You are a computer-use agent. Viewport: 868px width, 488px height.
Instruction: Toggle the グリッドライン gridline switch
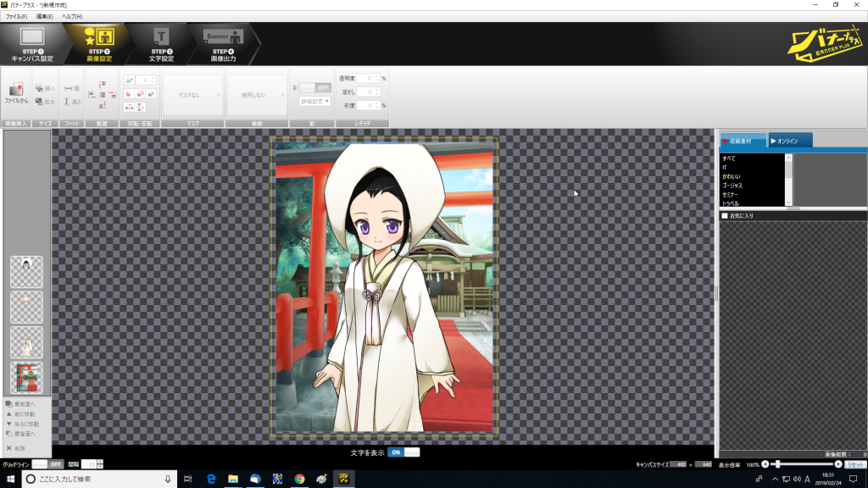click(47, 464)
